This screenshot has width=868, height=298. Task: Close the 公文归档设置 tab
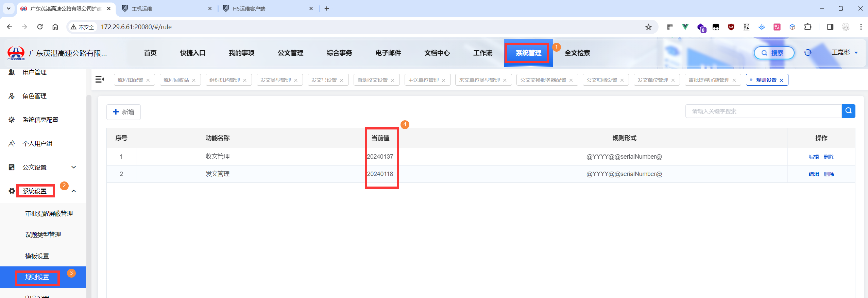622,80
